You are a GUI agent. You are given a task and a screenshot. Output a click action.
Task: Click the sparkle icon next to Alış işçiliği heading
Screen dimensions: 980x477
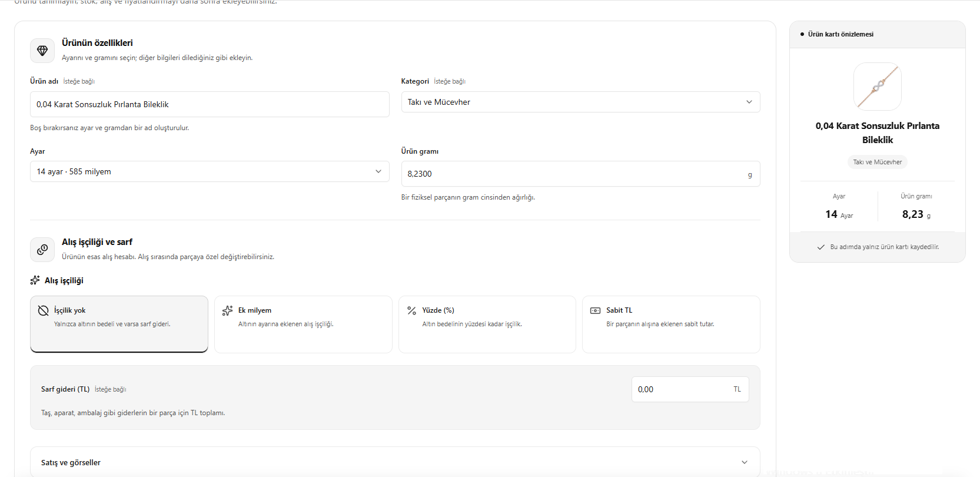coord(35,280)
